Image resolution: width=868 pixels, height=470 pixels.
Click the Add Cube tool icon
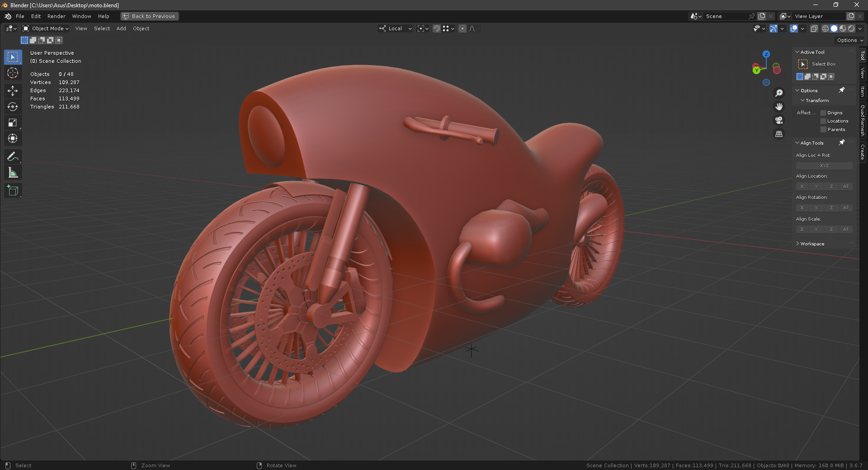pyautogui.click(x=13, y=191)
